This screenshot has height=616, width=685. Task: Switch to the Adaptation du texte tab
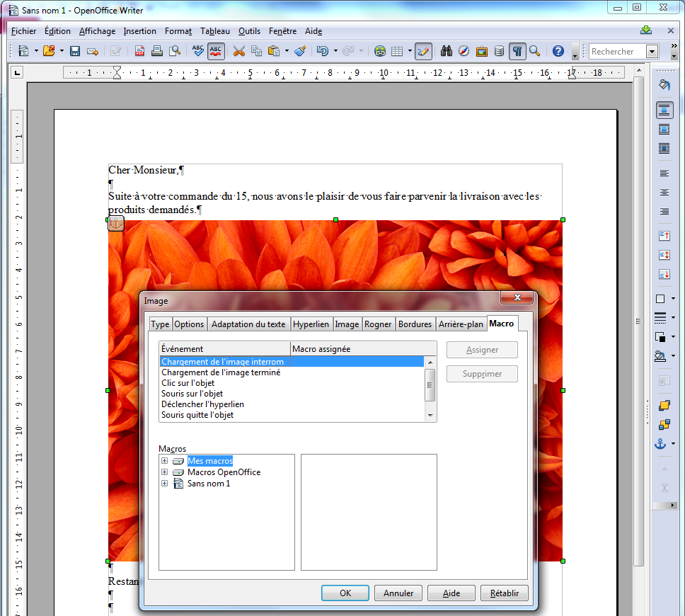pos(248,324)
